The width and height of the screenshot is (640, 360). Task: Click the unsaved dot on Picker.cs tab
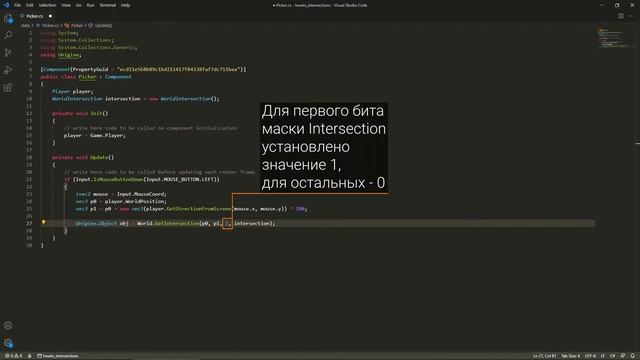pos(50,16)
